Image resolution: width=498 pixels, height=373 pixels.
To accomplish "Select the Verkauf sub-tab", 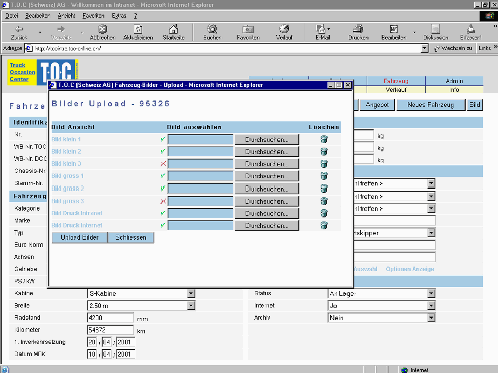I will tap(396, 90).
